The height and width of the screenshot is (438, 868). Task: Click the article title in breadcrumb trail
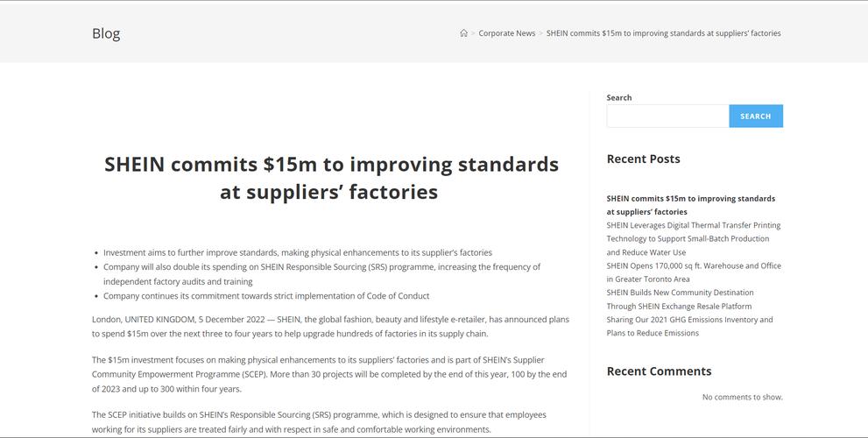(663, 33)
